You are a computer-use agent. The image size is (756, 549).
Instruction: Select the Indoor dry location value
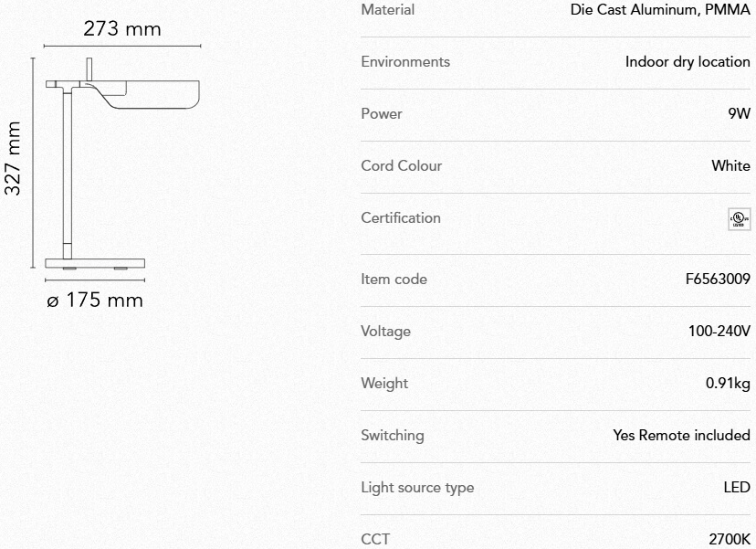click(688, 62)
